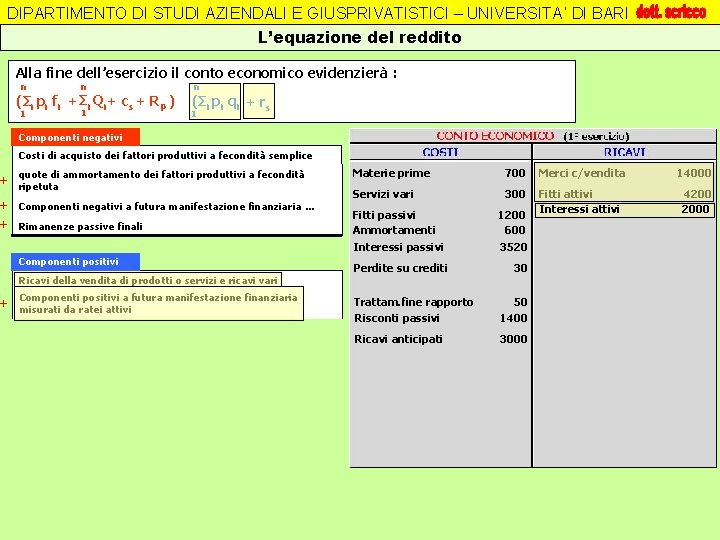Click 'Alla fine dell'esercizio il conto economico' sentence
Viewport: 720px width, 540px height.
click(206, 73)
